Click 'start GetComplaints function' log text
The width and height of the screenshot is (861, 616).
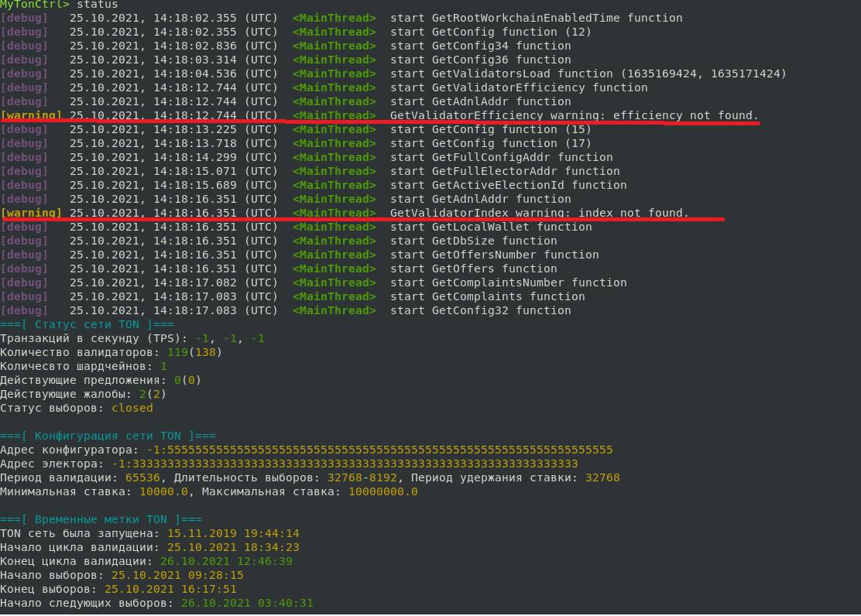coord(488,296)
